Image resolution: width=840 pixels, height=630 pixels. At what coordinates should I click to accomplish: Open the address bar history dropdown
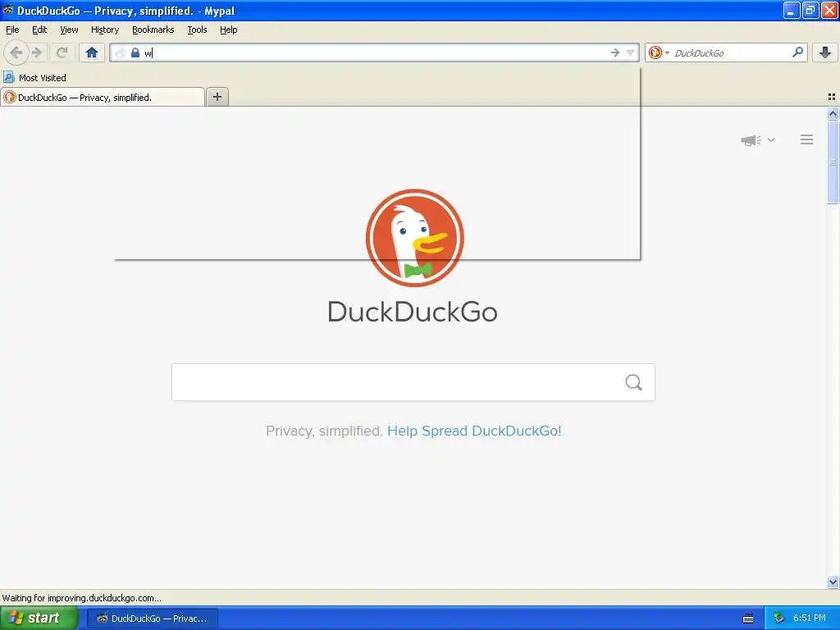click(631, 52)
